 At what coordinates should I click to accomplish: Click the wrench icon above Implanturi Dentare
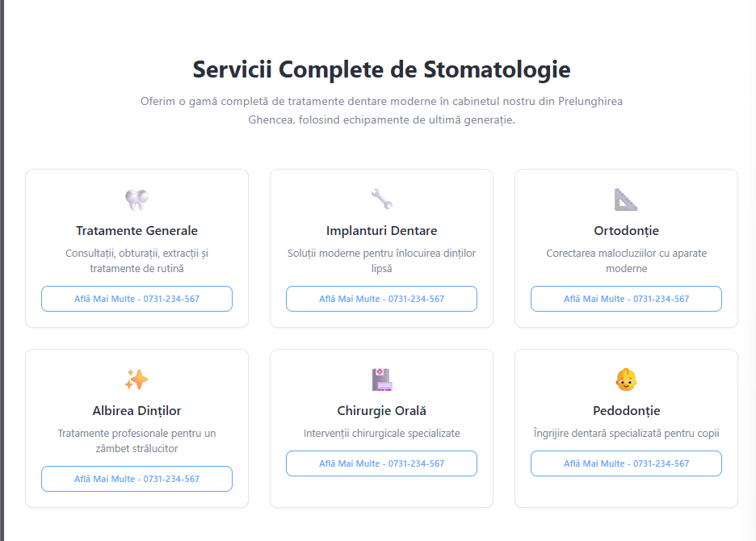pos(381,199)
